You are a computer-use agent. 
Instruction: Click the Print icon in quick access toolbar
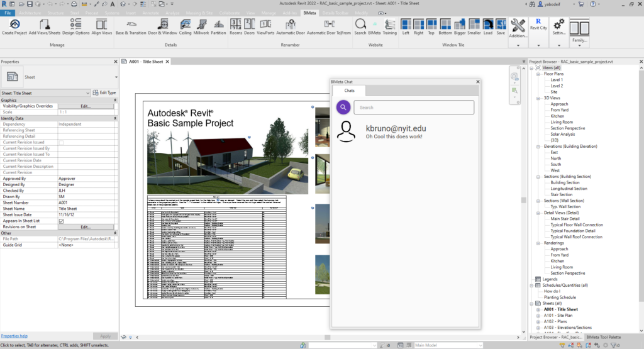(x=74, y=4)
